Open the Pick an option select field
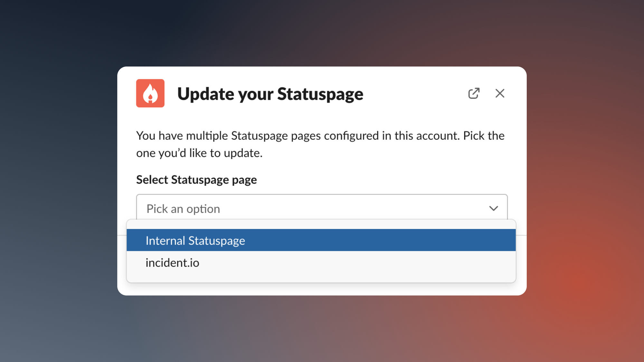The width and height of the screenshot is (644, 362). tap(321, 208)
